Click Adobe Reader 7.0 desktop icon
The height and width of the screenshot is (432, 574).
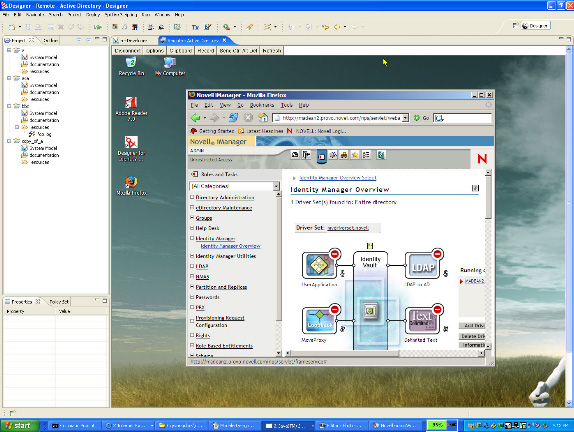[x=131, y=109]
